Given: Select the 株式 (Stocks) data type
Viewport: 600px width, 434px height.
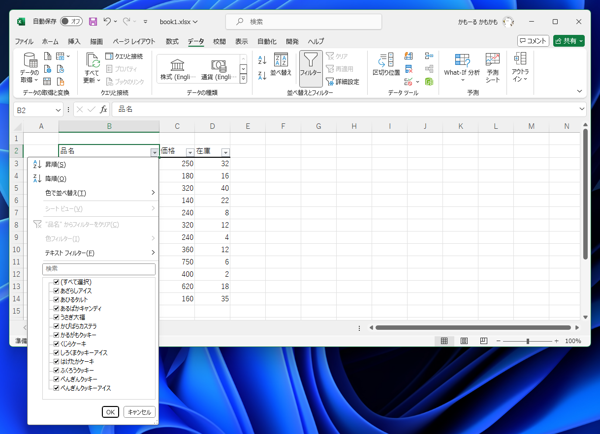Looking at the screenshot, I should [177, 69].
